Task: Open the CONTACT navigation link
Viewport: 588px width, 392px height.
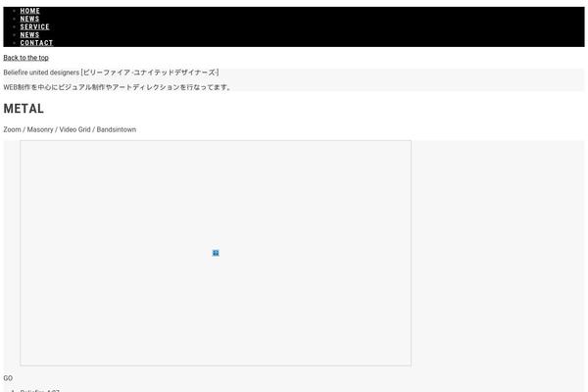Action: tap(37, 43)
